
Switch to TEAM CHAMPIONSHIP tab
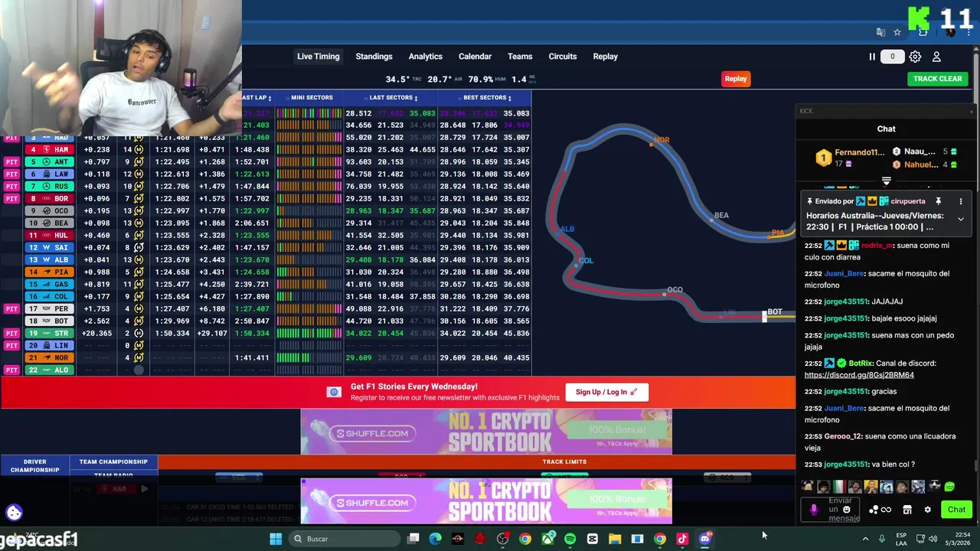point(113,461)
